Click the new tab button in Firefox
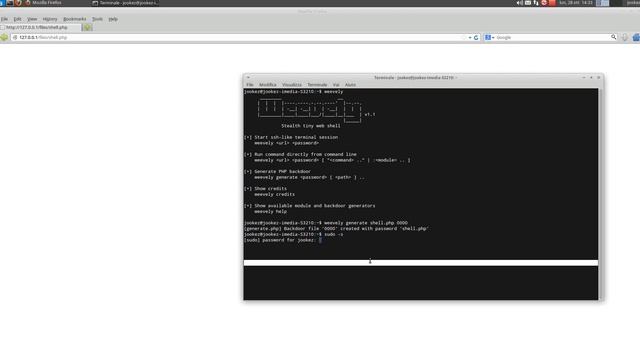The image size is (640, 360). point(87,27)
